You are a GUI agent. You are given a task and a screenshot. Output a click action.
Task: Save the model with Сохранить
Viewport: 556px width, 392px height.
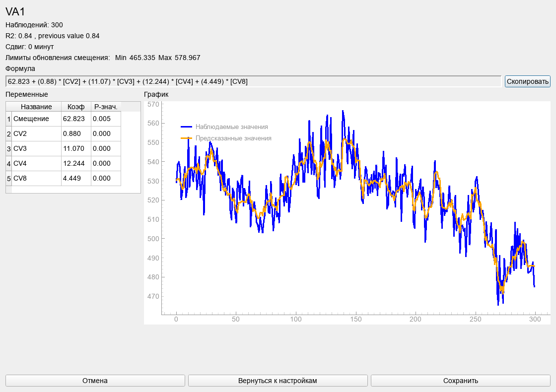pos(461,381)
